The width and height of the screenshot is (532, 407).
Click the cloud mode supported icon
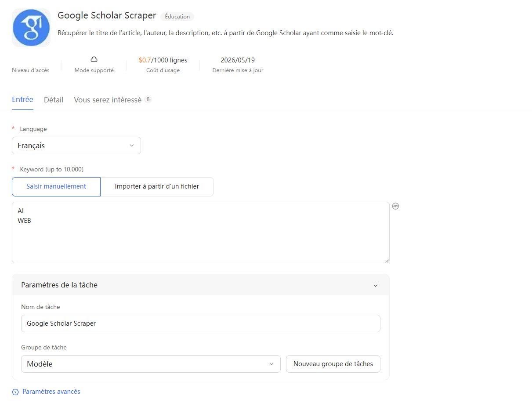pos(94,59)
